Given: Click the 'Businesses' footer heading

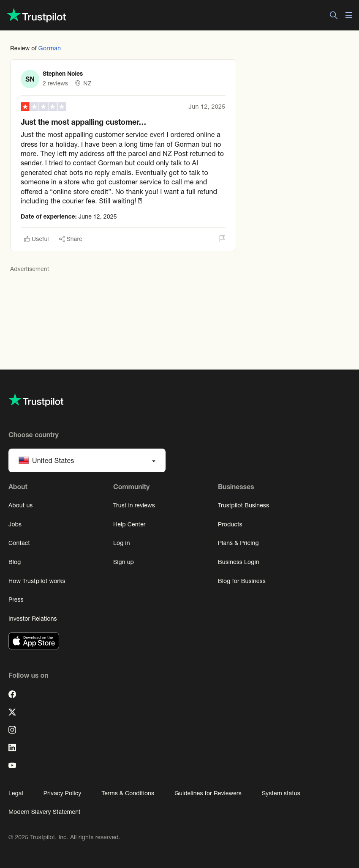Looking at the screenshot, I should [x=236, y=487].
